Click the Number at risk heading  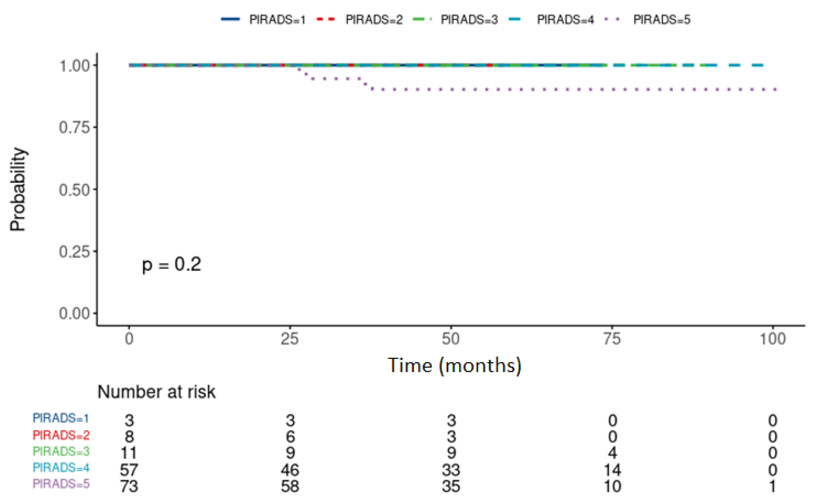(156, 392)
